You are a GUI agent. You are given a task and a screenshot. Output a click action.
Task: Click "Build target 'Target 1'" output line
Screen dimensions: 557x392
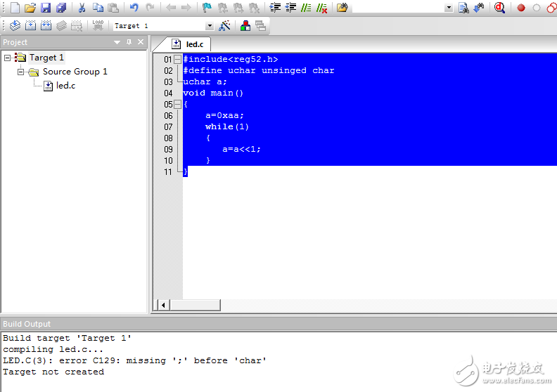pos(67,338)
